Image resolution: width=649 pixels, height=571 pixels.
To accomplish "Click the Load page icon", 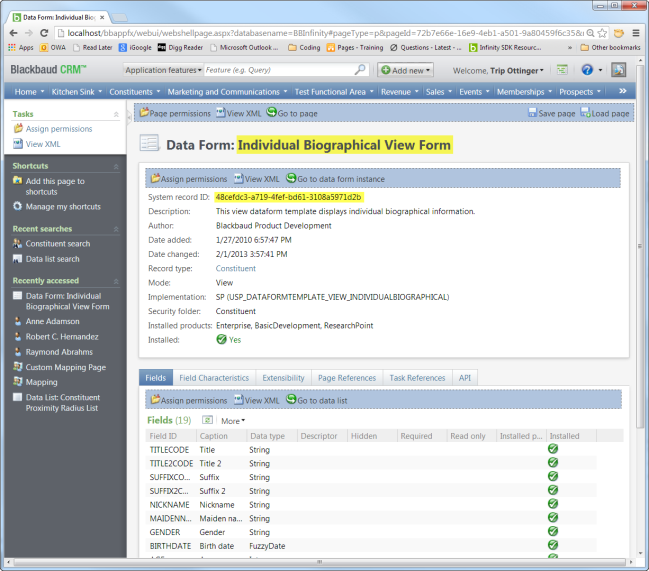I will 585,113.
